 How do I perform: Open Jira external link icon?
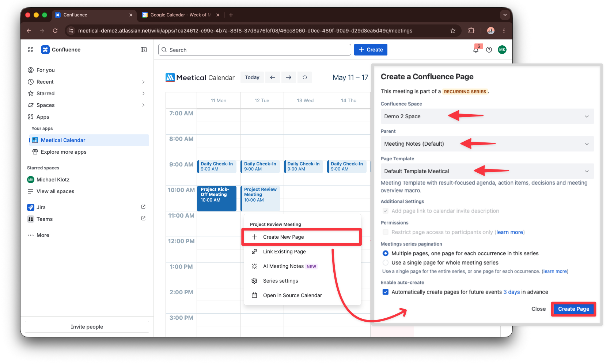point(143,207)
